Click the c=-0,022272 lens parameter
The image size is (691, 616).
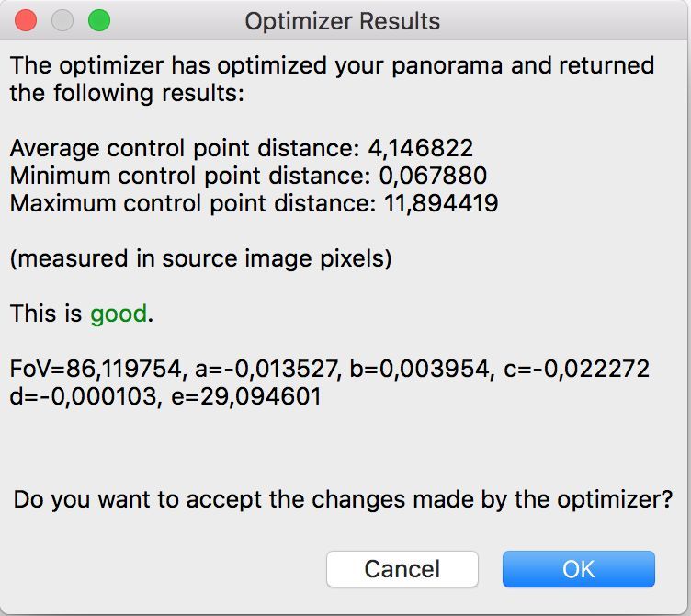(576, 369)
